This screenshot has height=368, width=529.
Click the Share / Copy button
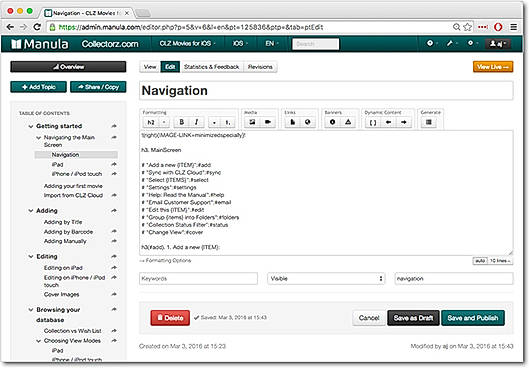coord(98,87)
